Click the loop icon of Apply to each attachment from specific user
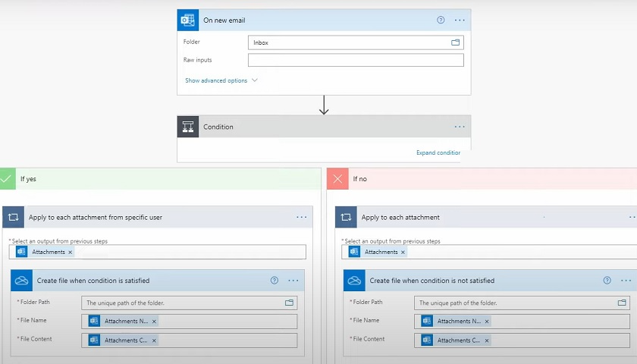 pyautogui.click(x=14, y=218)
